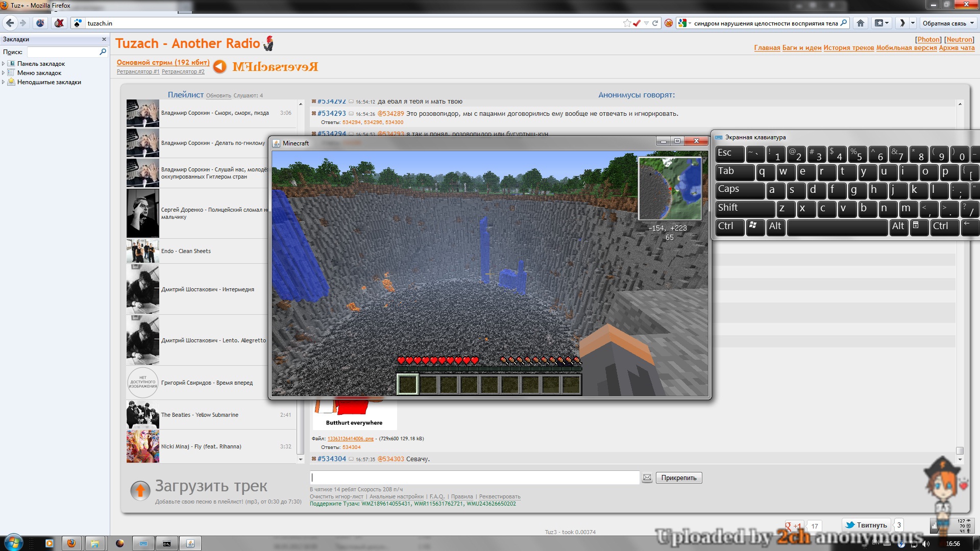
Task: Switch to the Neutron theme link
Action: (x=959, y=39)
